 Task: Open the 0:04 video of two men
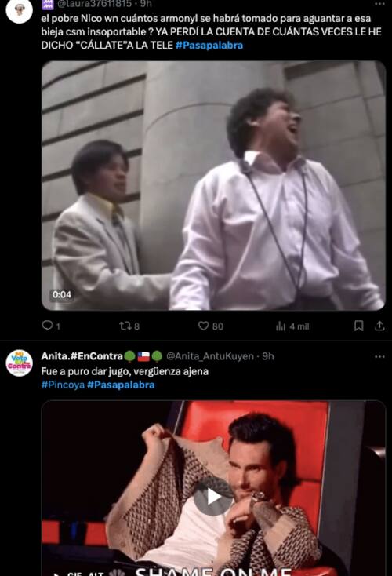[213, 185]
